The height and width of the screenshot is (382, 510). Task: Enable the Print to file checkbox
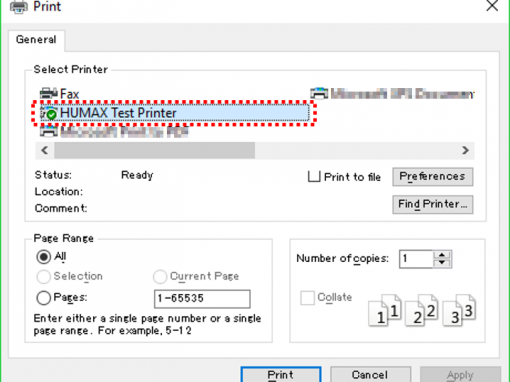click(314, 176)
